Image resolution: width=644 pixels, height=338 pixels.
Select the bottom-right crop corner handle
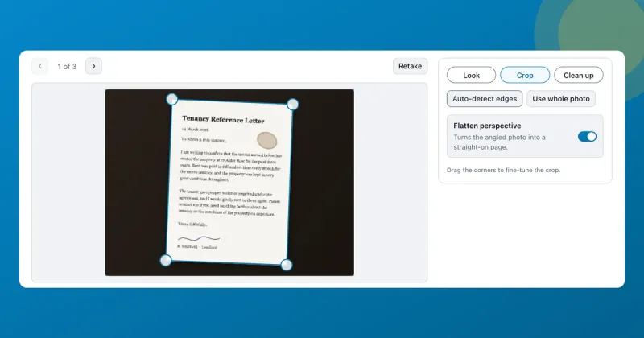pyautogui.click(x=287, y=265)
